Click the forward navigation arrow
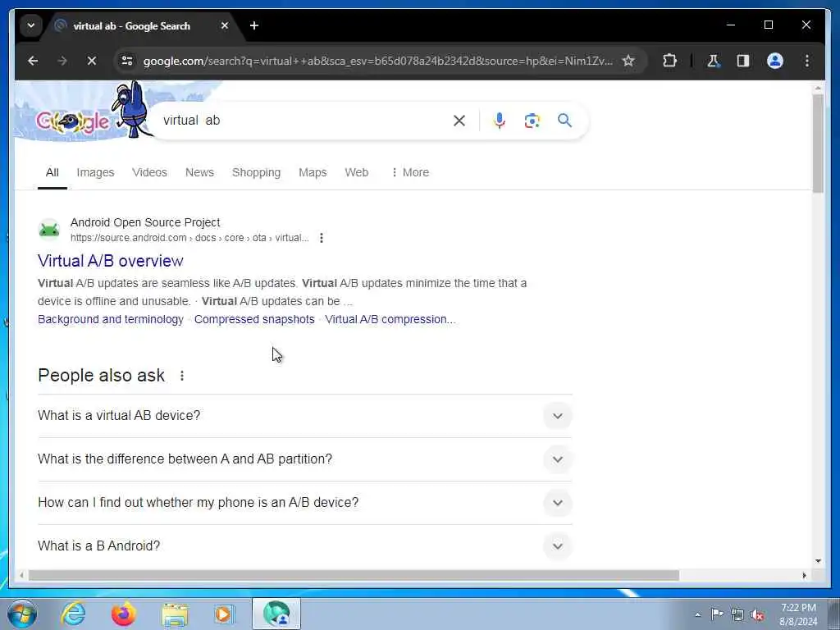The width and height of the screenshot is (840, 630). [62, 61]
